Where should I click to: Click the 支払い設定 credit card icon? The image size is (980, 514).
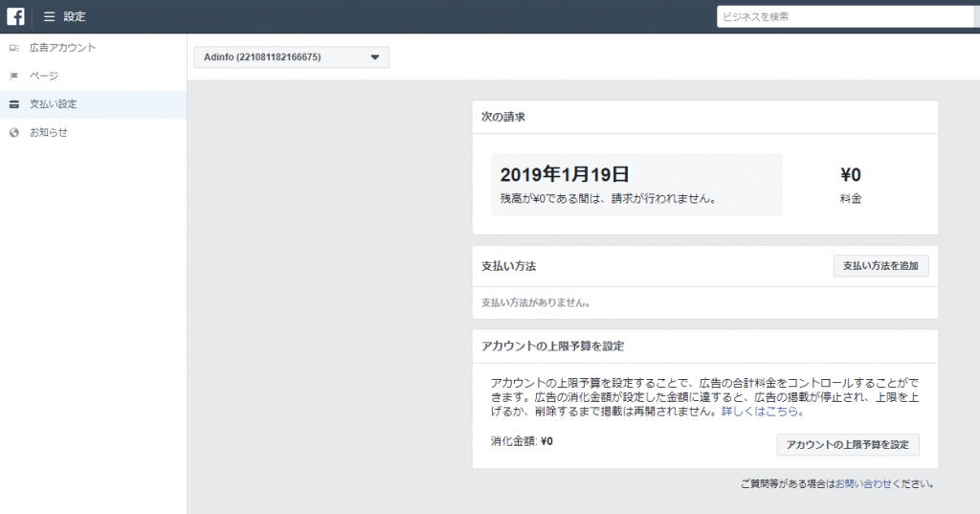click(x=13, y=104)
